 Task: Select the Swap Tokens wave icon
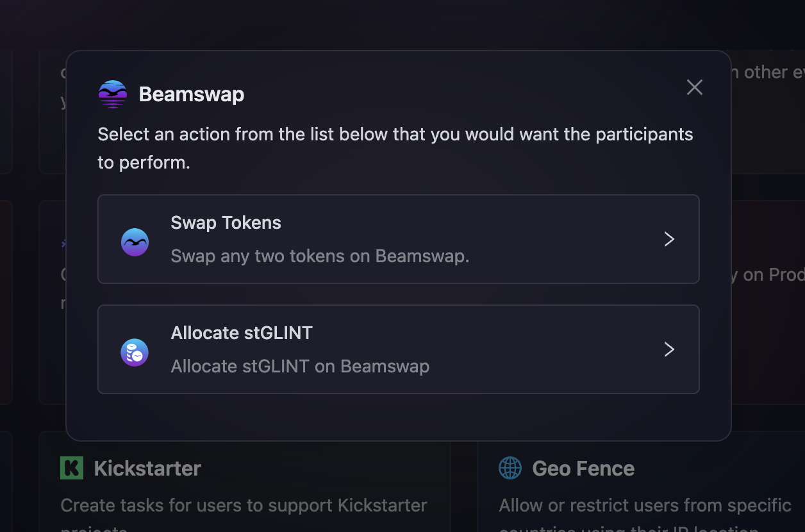[135, 242]
